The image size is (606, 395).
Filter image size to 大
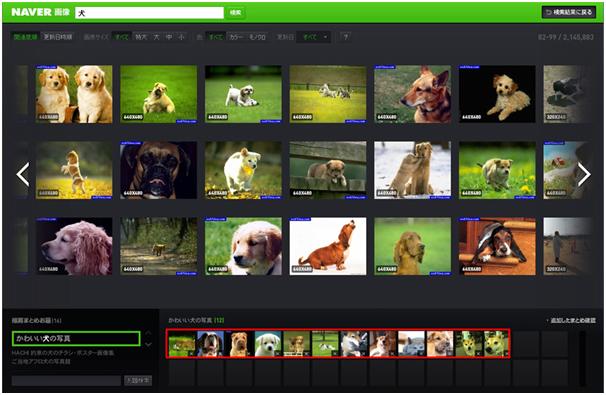click(x=157, y=37)
